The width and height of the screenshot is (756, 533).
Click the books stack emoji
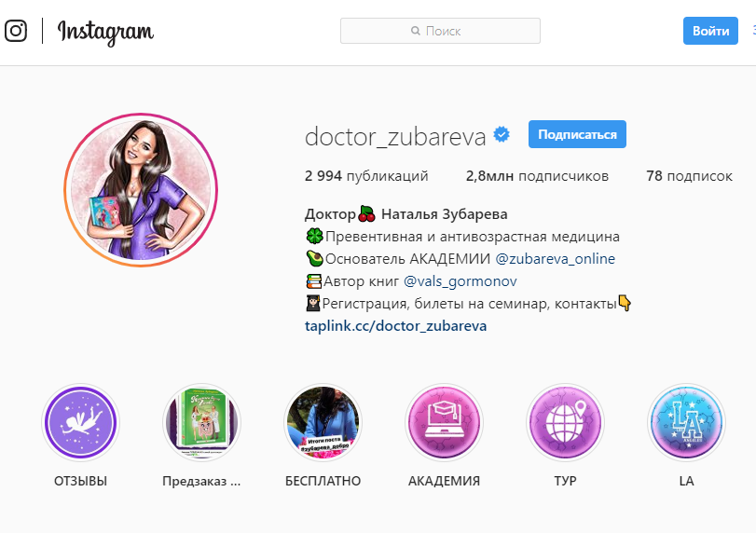click(x=313, y=281)
